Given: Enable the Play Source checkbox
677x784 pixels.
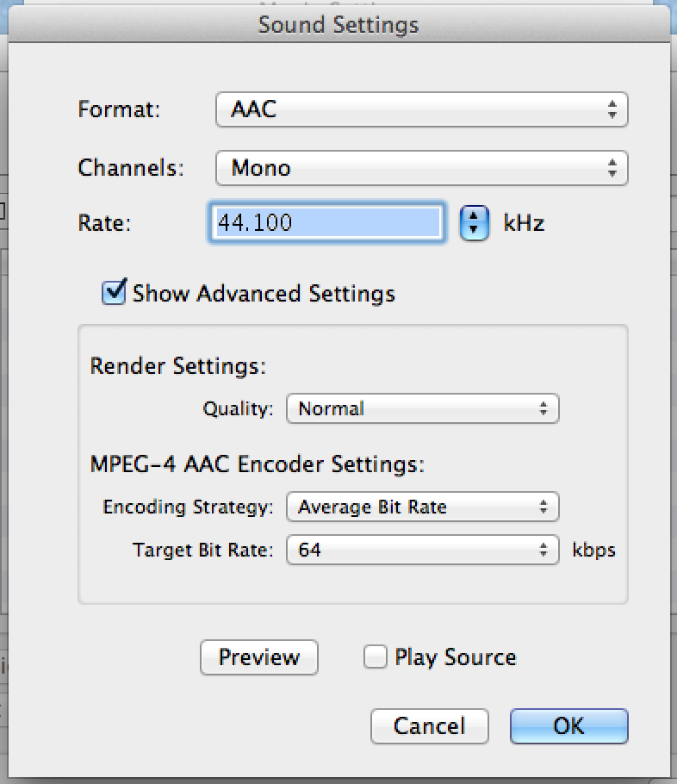Looking at the screenshot, I should 375,656.
